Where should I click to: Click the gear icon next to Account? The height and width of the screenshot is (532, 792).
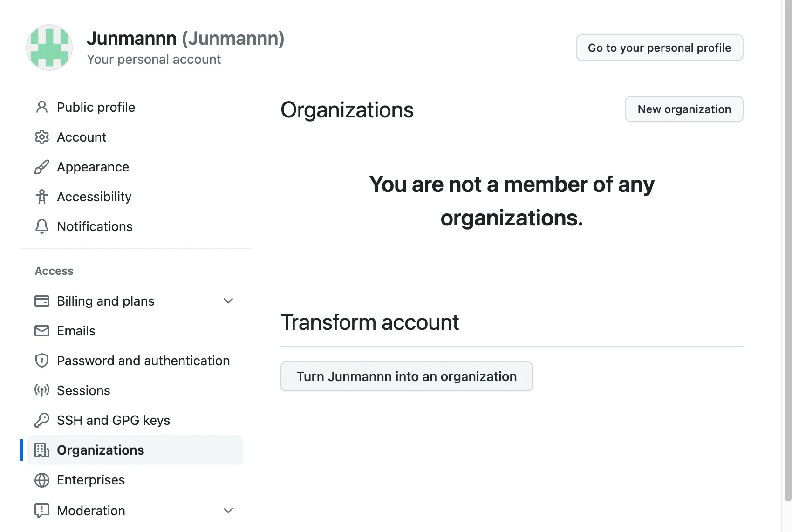pos(42,137)
